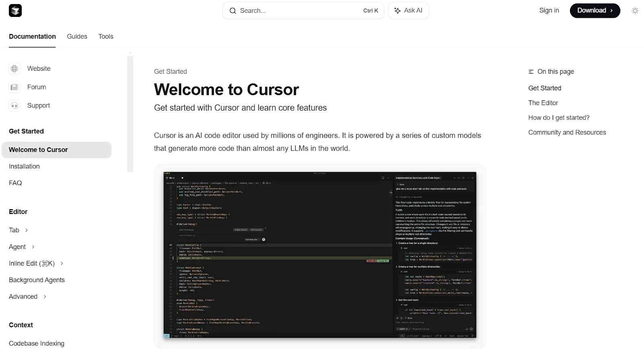Click the search magnifier icon
Screen dimensions: 644x349
pyautogui.click(x=233, y=11)
